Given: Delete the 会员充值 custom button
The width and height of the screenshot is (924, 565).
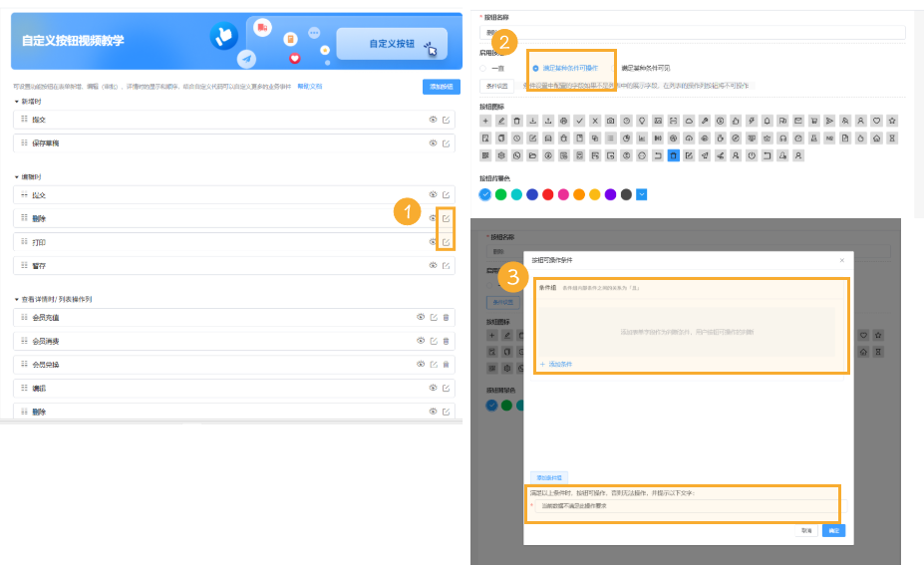Looking at the screenshot, I should 447,317.
